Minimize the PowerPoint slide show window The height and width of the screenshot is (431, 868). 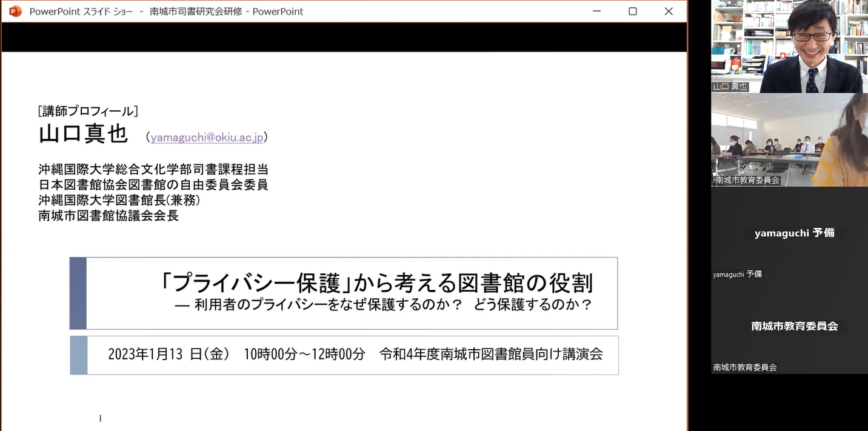point(596,12)
